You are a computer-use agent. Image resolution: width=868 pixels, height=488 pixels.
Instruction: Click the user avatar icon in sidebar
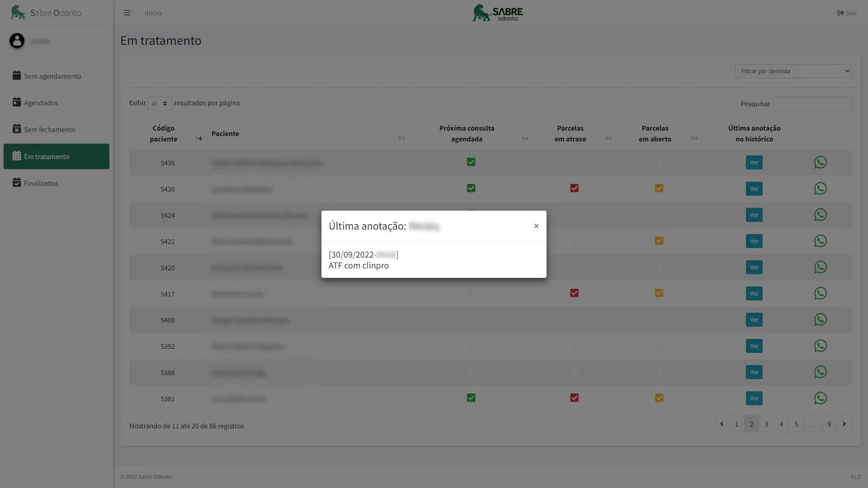coord(17,41)
